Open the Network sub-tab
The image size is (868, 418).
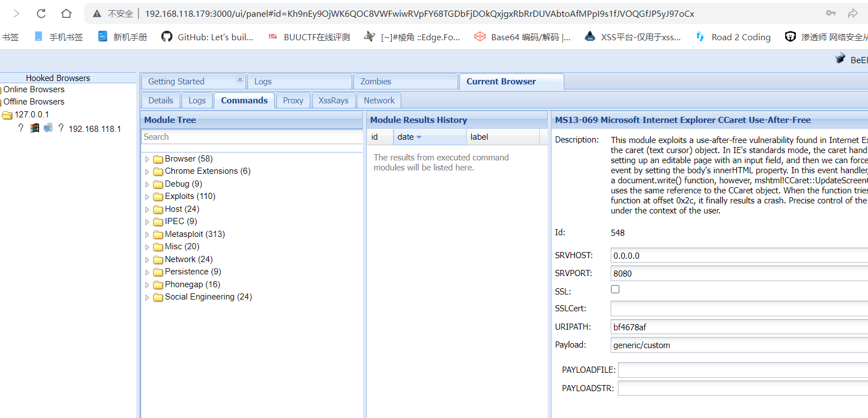(x=379, y=101)
